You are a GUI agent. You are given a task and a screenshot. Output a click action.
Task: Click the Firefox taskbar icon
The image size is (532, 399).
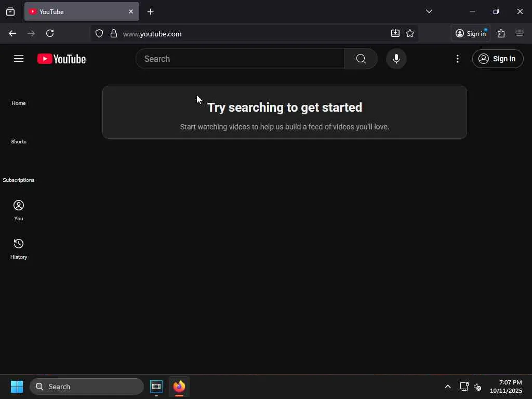[x=179, y=387]
